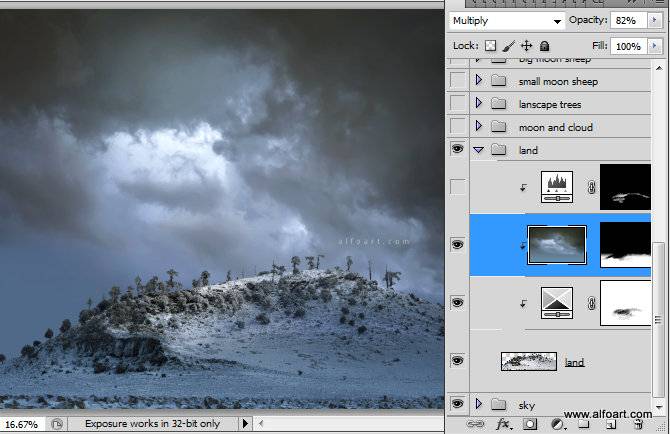The width and height of the screenshot is (670, 434).
Task: Select the small moon sheep group name
Action: (x=558, y=82)
